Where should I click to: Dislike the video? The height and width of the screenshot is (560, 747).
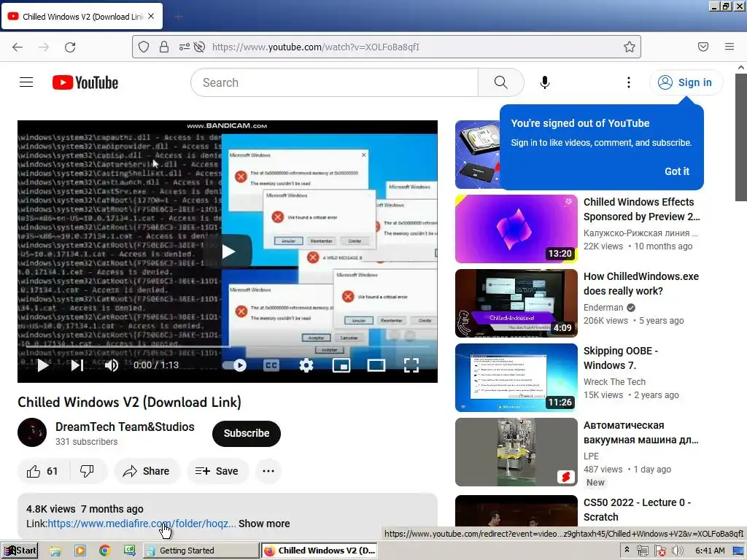[88, 471]
